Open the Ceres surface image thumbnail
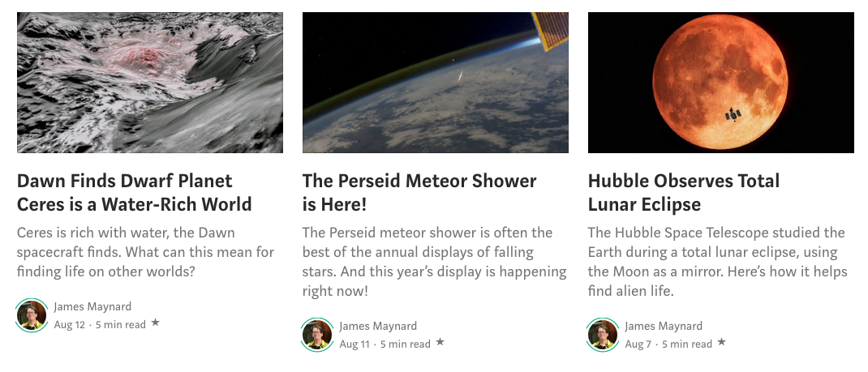 [150, 83]
